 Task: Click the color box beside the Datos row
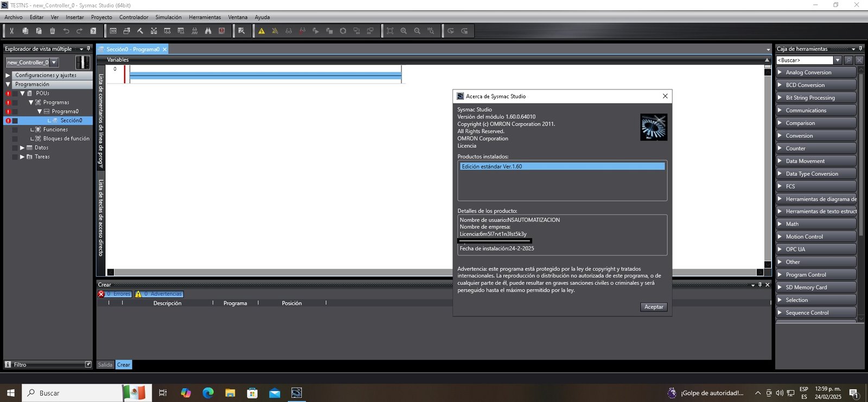click(15, 148)
